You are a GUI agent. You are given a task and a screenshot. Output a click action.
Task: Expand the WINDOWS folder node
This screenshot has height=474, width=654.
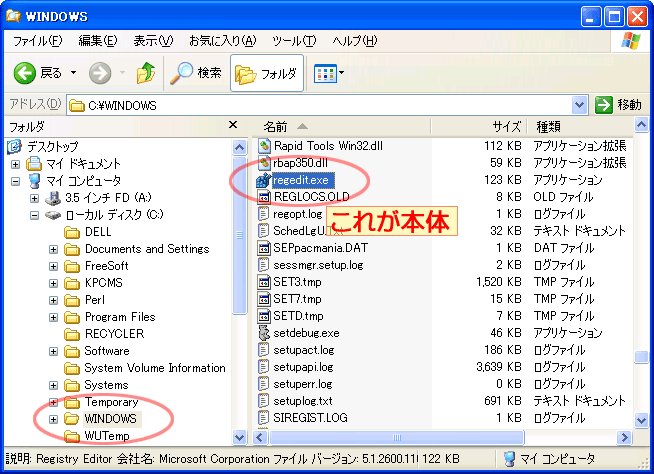coord(53,419)
